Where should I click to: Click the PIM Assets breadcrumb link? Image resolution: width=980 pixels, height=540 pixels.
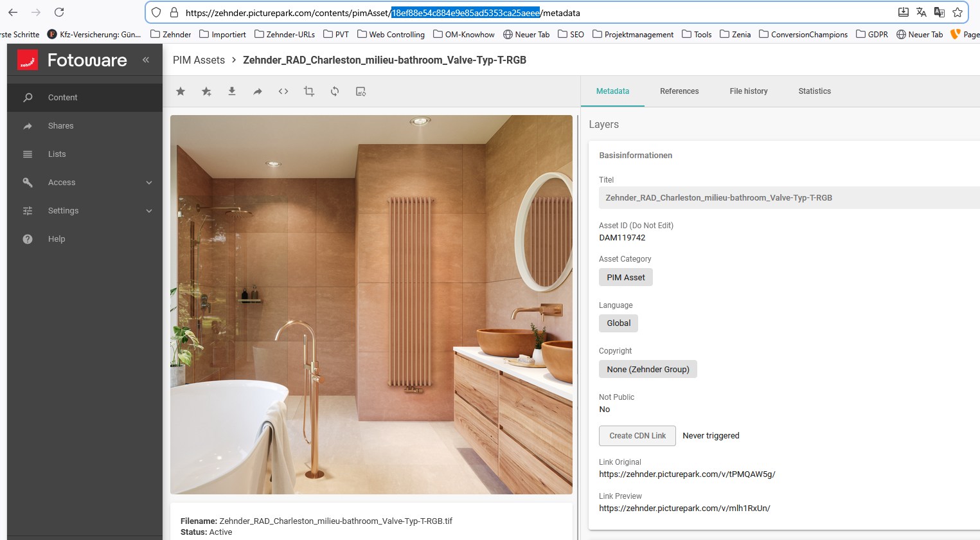[199, 60]
